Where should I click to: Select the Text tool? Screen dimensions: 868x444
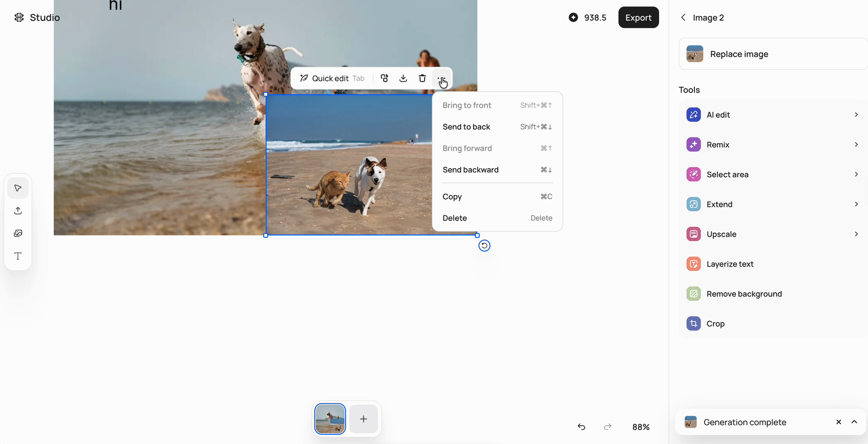tap(18, 256)
